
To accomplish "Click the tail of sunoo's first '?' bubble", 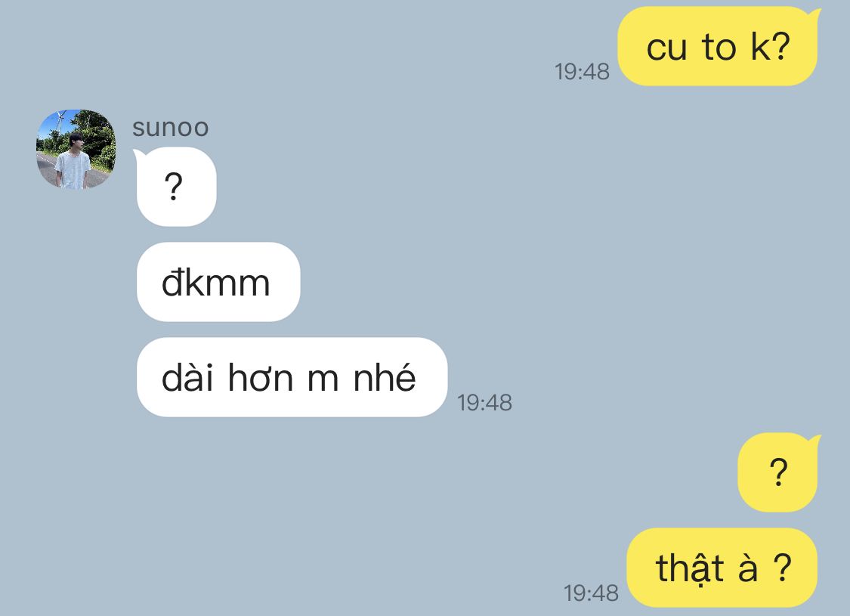I will click(x=140, y=156).
